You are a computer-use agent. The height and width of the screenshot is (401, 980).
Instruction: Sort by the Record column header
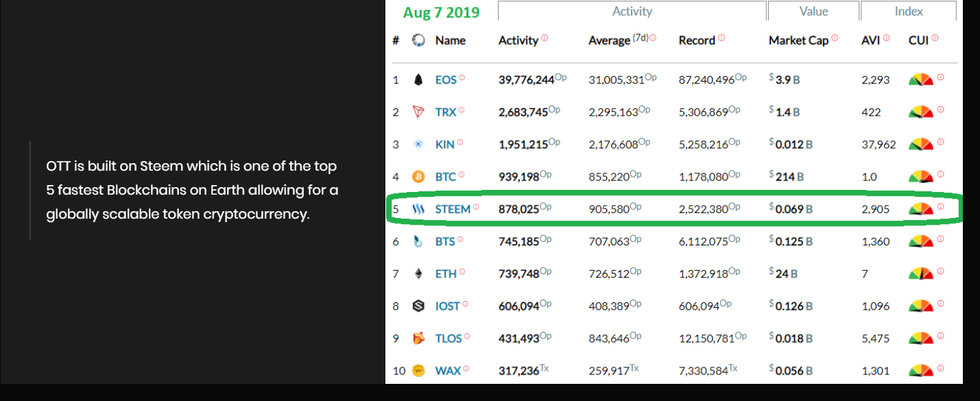click(697, 40)
